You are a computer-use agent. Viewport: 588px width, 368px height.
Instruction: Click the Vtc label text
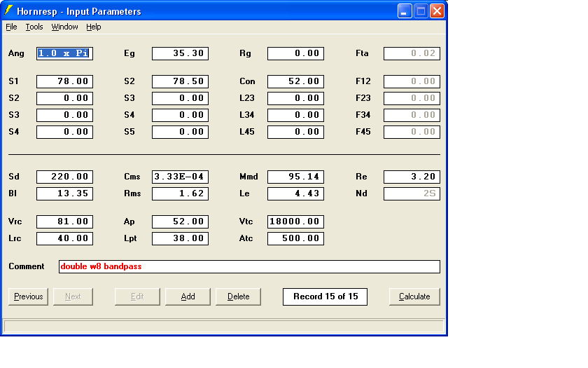tap(246, 222)
